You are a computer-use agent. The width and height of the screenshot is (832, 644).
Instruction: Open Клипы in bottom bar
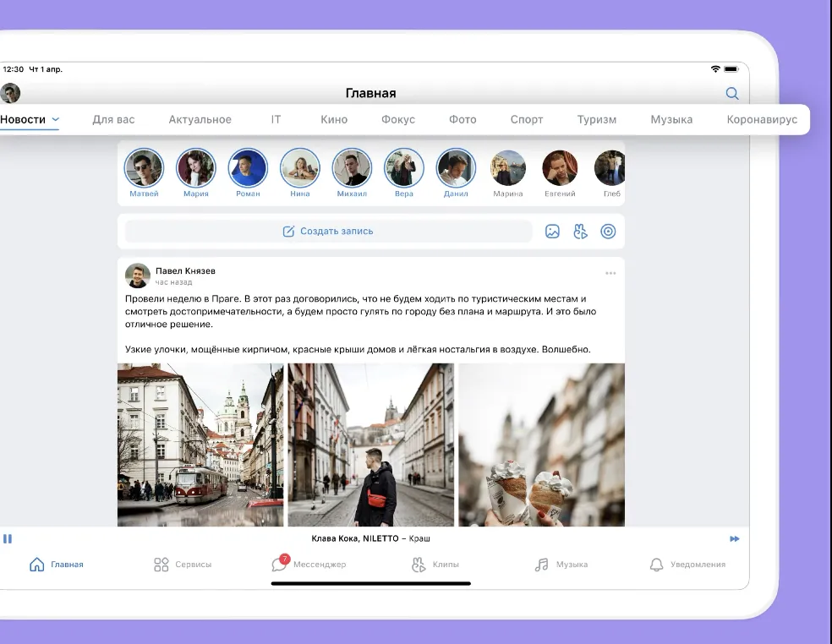pos(435,565)
